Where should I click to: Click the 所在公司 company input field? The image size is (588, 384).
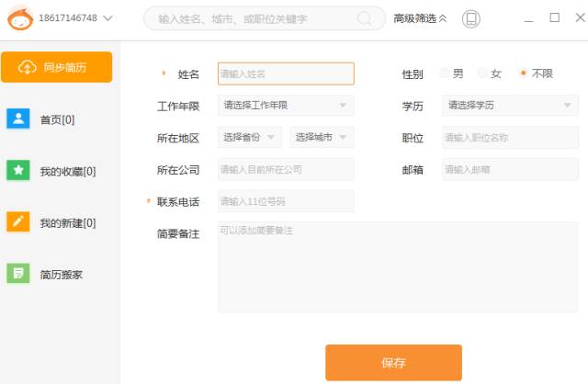286,170
